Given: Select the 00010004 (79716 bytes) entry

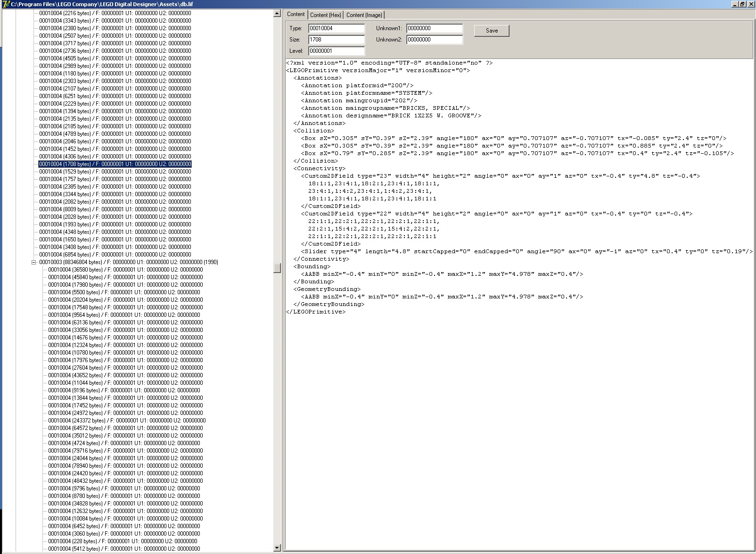Looking at the screenshot, I should pyautogui.click(x=125, y=451).
